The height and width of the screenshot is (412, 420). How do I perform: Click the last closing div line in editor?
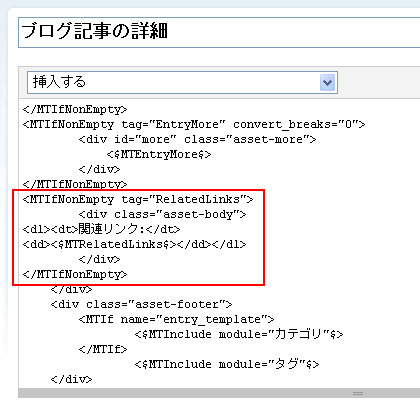(x=71, y=379)
